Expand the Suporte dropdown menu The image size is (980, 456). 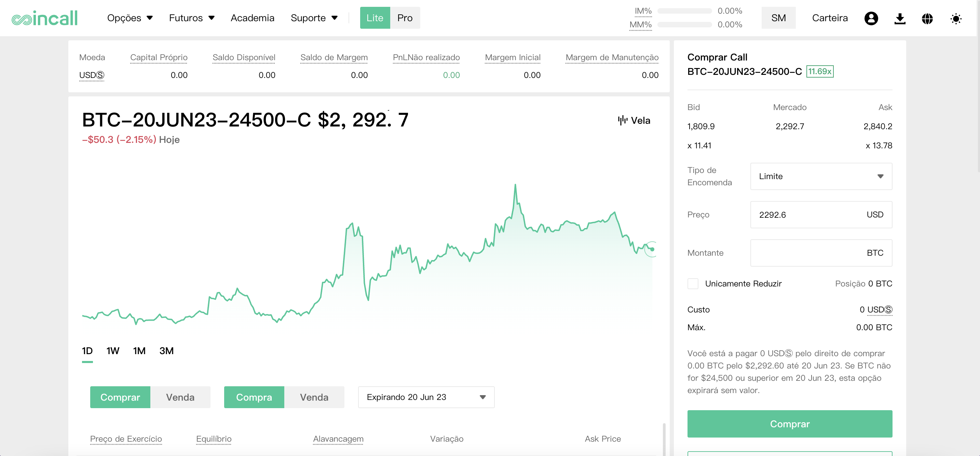click(x=314, y=18)
